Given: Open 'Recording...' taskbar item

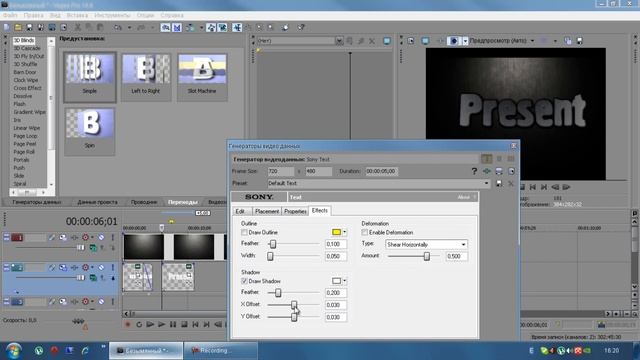Looking at the screenshot, I should pyautogui.click(x=221, y=351).
